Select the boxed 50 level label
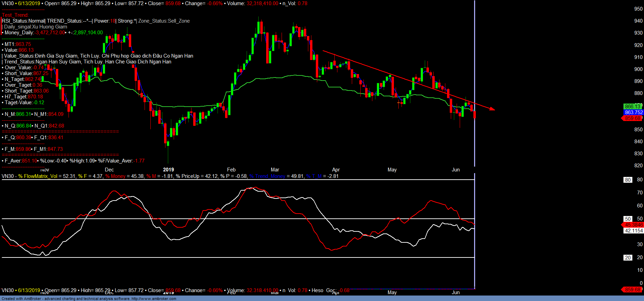The width and height of the screenshot is (644, 301). point(628,219)
